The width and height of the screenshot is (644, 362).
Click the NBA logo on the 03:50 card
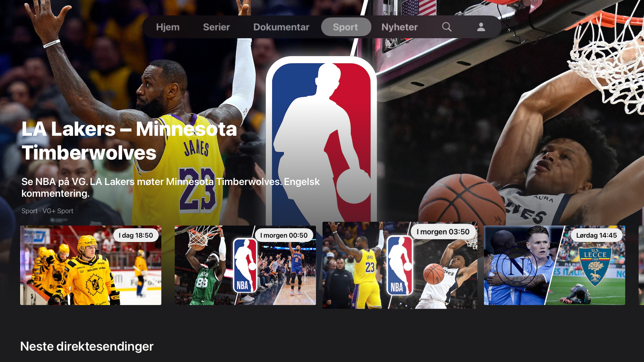pyautogui.click(x=400, y=265)
